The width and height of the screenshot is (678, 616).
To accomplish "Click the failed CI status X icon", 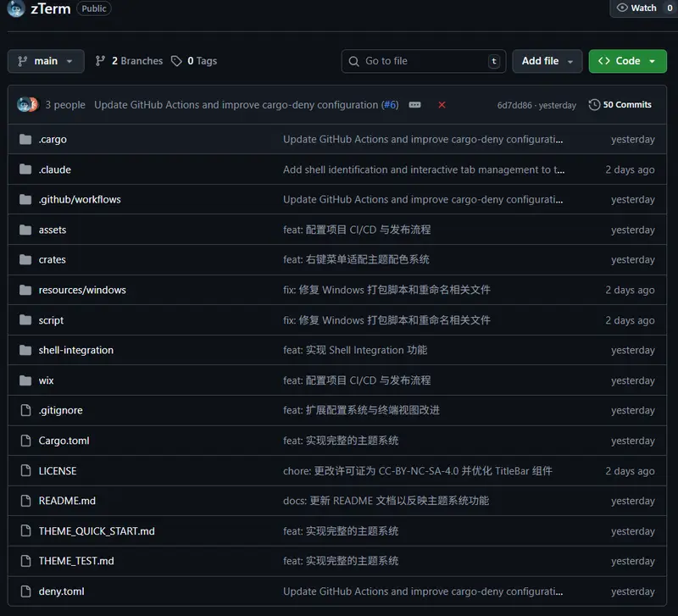I will tap(442, 105).
